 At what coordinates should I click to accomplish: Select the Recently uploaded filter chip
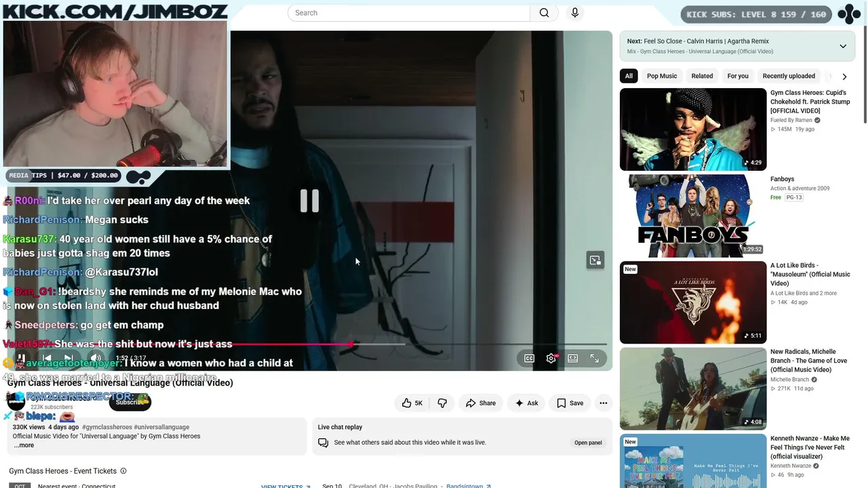click(x=789, y=76)
